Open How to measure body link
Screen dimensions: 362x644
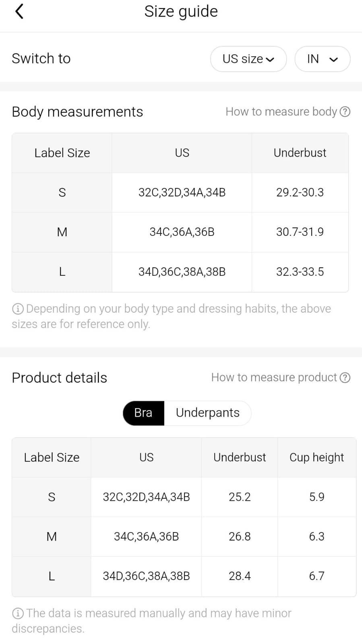click(281, 111)
